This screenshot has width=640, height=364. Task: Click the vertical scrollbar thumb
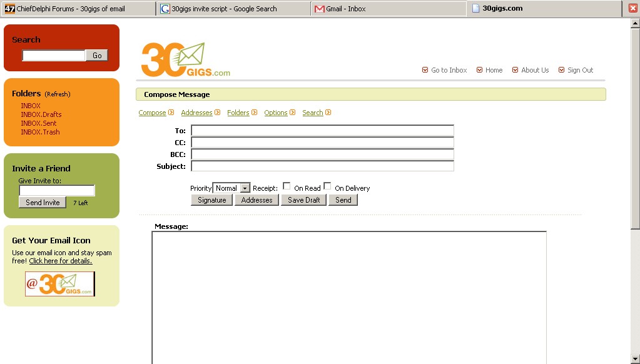(x=635, y=129)
